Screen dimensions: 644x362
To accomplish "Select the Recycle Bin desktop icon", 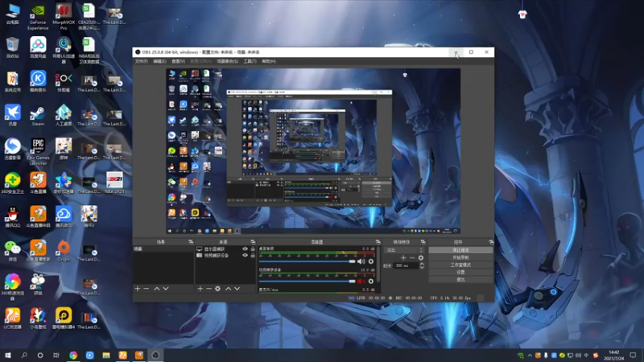I will tap(12, 47).
